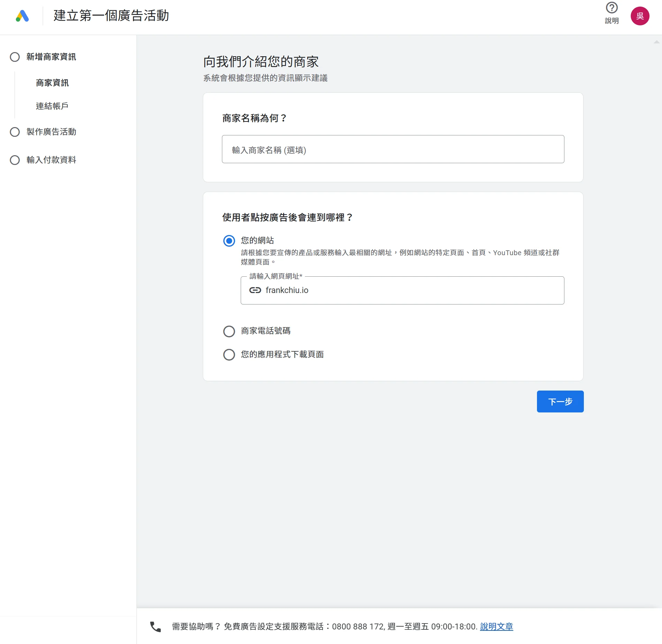The image size is (662, 644).
Task: Click the step circle beside 輸入付款資料
Action: click(x=15, y=160)
